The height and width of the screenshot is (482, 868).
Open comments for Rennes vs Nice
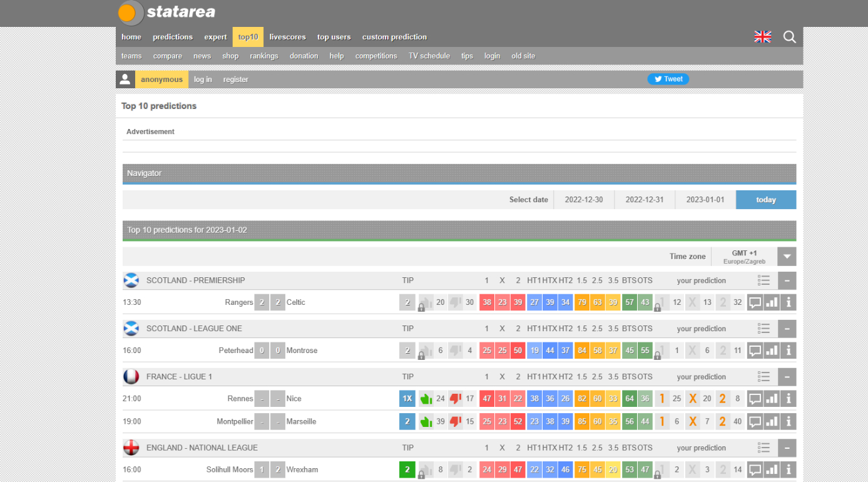tap(755, 399)
